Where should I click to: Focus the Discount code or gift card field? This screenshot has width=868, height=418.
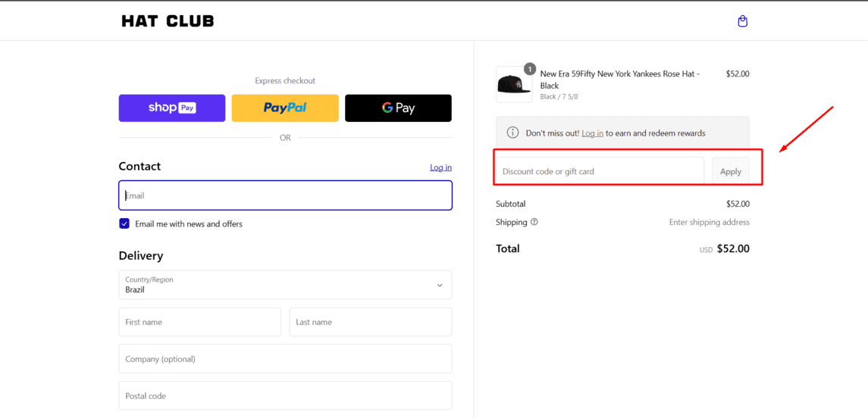pos(600,171)
